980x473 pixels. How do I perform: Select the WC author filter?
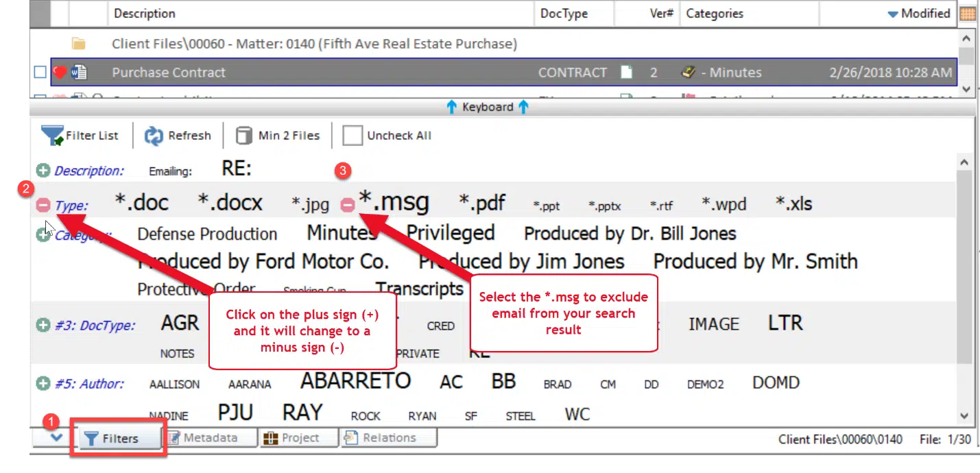click(x=577, y=414)
